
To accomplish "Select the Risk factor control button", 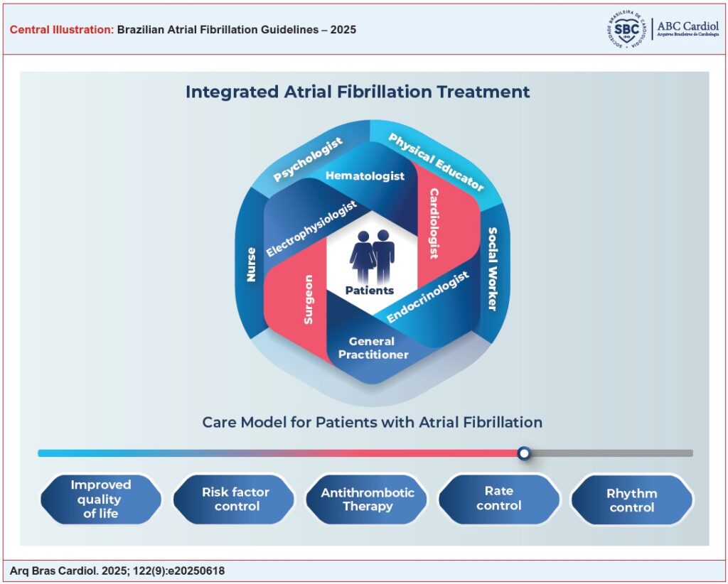I will coord(233,499).
